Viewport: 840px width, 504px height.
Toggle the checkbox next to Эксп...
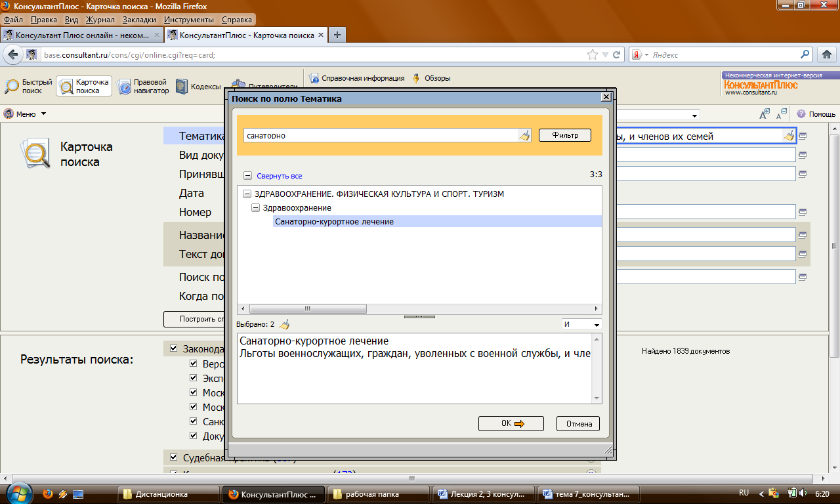[193, 377]
